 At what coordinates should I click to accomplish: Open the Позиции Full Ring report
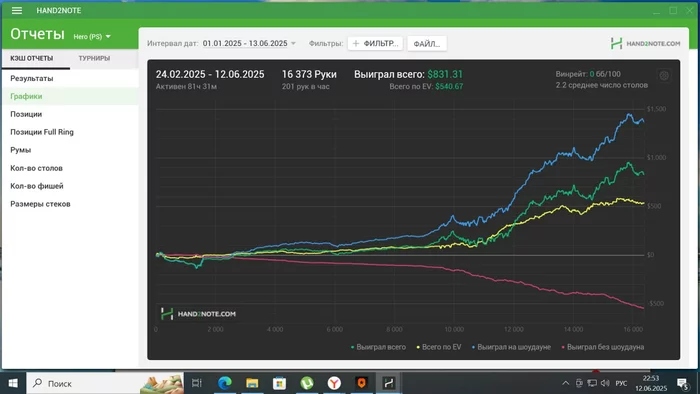pos(70,132)
